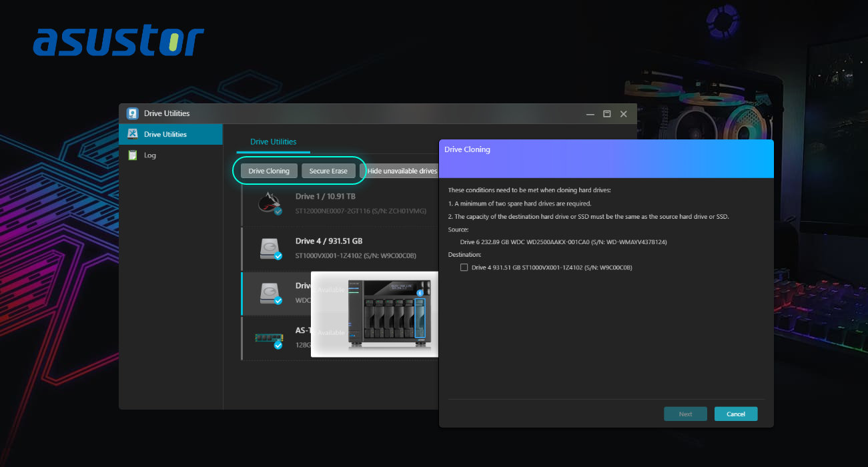Click the Hide unavailable drives button
This screenshot has height=467, width=868.
(400, 171)
